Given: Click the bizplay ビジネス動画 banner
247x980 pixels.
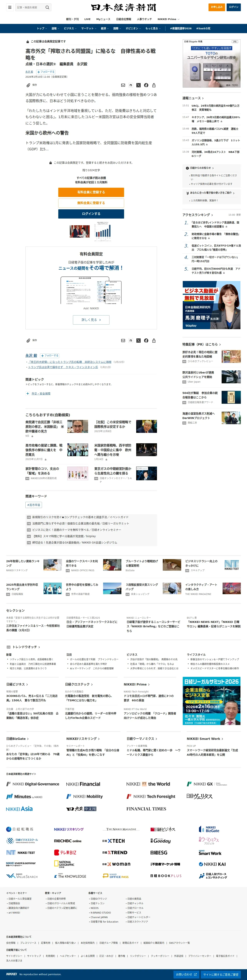Looking at the screenshot, I should pos(212,305).
